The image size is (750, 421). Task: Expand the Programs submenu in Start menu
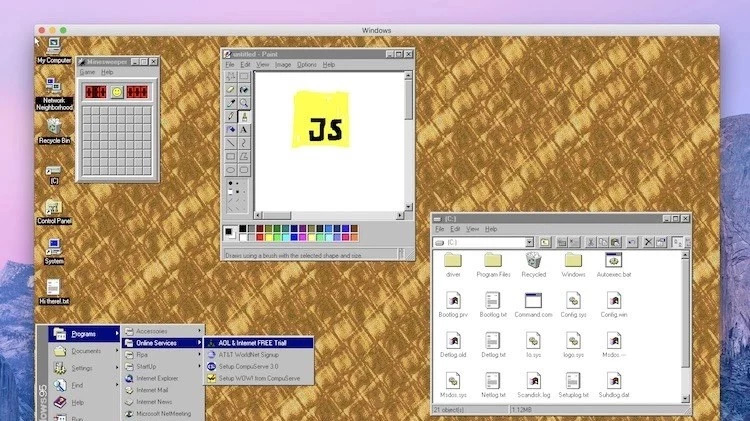tap(84, 334)
